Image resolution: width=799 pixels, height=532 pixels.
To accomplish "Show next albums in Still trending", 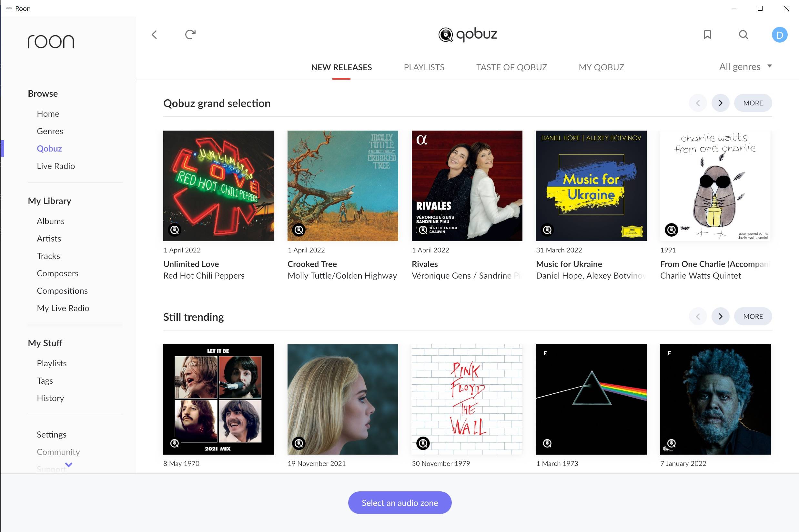I will click(x=721, y=317).
